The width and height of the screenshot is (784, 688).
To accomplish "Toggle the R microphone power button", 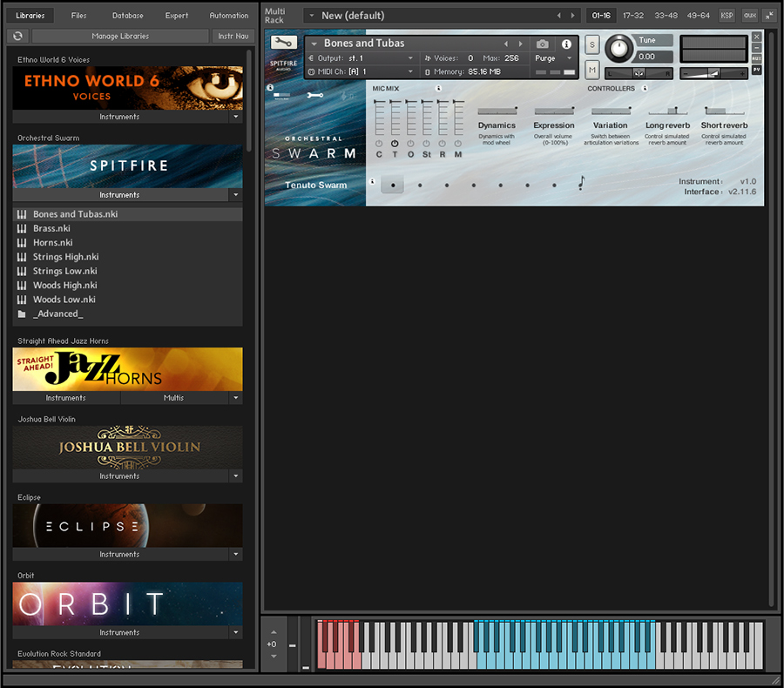I will tap(442, 144).
